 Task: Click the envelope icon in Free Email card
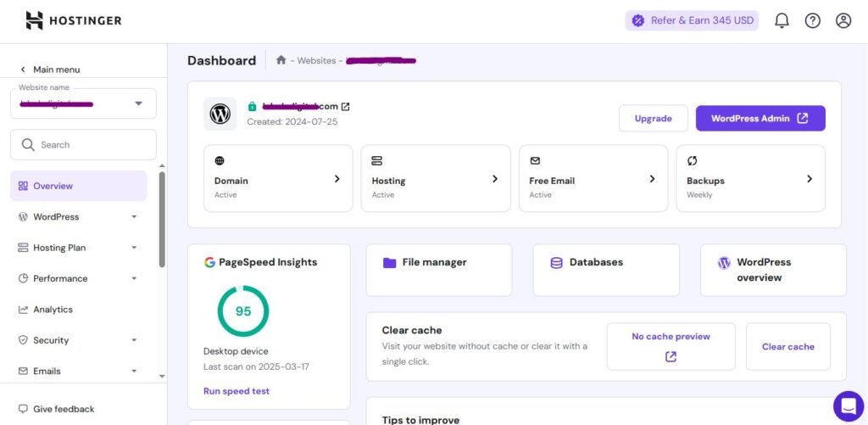pos(535,160)
